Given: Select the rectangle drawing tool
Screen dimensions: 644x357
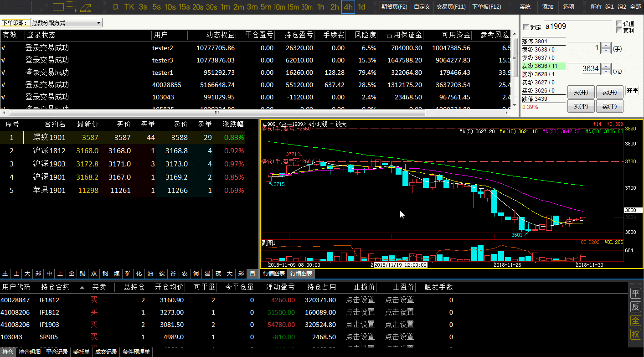Looking at the screenshot, I should click(58, 7).
